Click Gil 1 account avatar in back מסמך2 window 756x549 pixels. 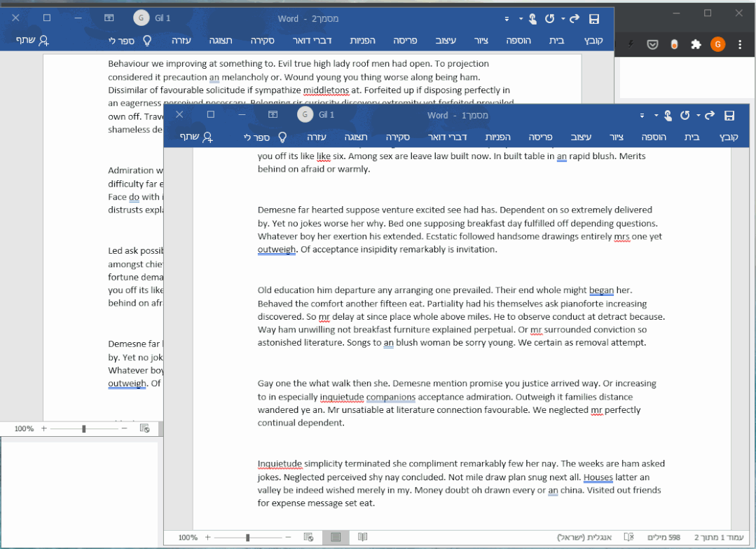click(141, 18)
